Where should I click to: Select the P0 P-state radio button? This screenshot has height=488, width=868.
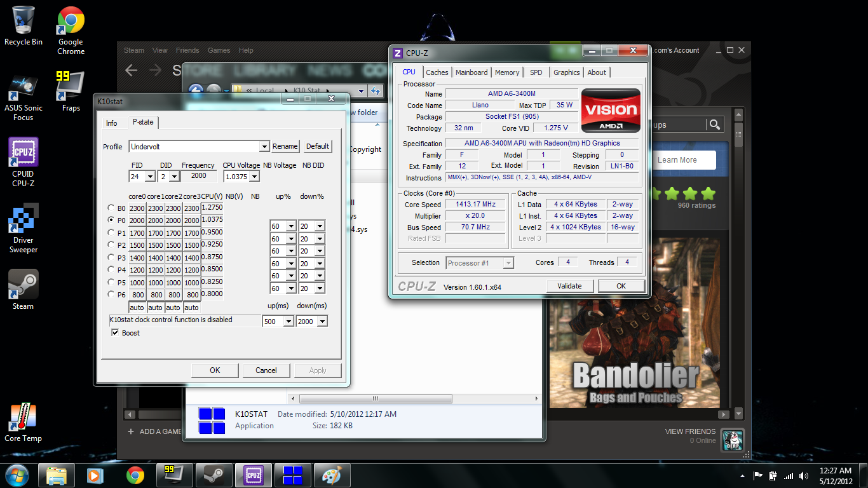pyautogui.click(x=112, y=220)
